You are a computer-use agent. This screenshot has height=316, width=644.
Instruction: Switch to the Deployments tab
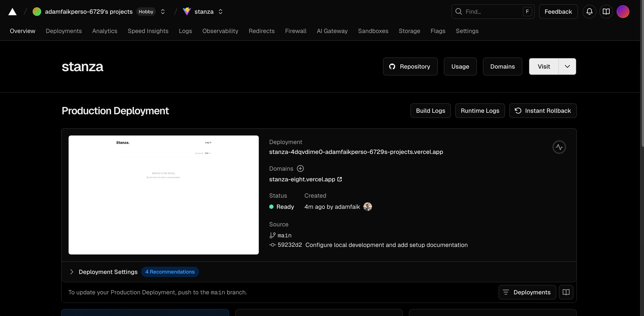(x=64, y=31)
